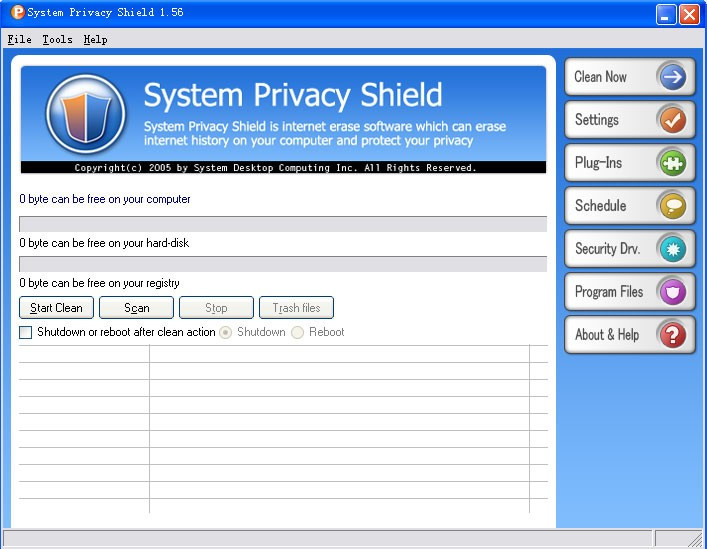Click the red question mark help icon
This screenshot has width=707, height=549.
coord(673,335)
